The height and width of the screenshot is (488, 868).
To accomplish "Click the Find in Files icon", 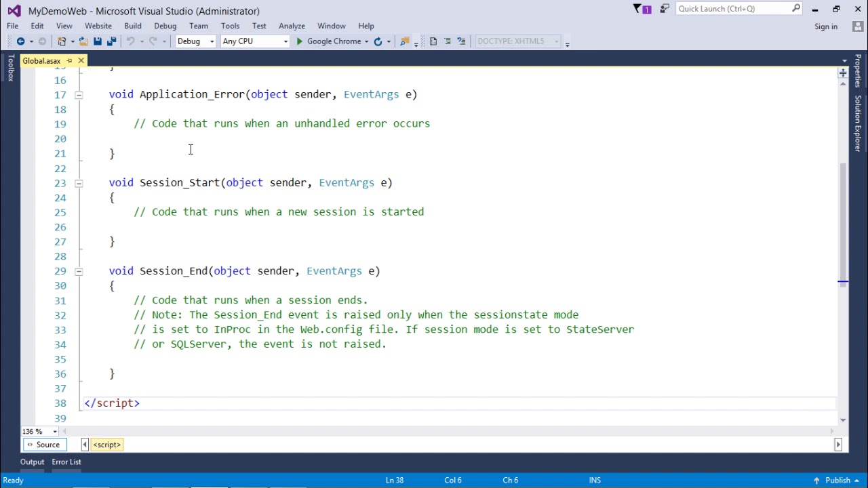I will pyautogui.click(x=405, y=41).
